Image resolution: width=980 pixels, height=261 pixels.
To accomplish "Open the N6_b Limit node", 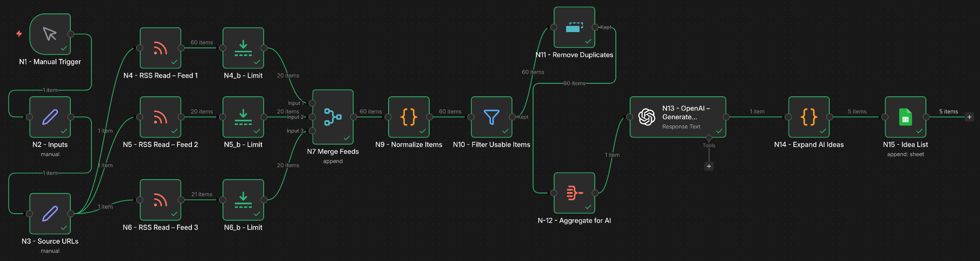I will (x=243, y=200).
